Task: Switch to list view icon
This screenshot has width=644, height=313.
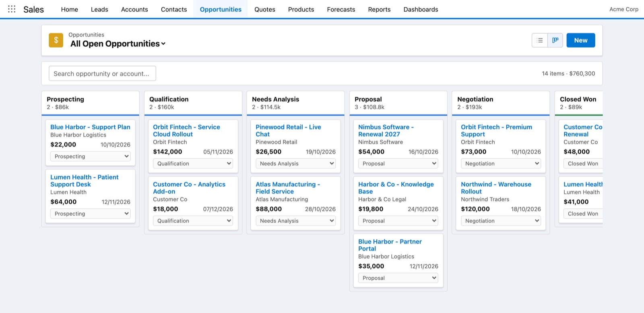Action: 540,40
